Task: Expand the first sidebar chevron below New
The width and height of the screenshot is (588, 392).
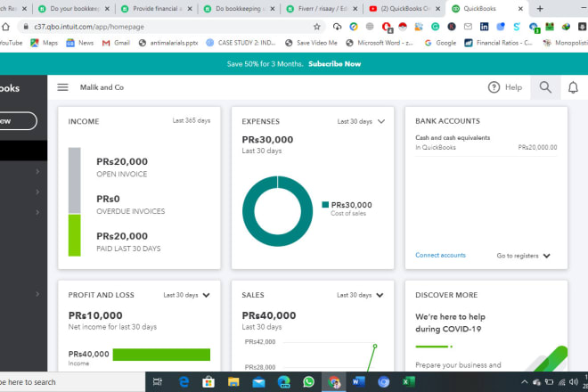Action: pos(37,171)
